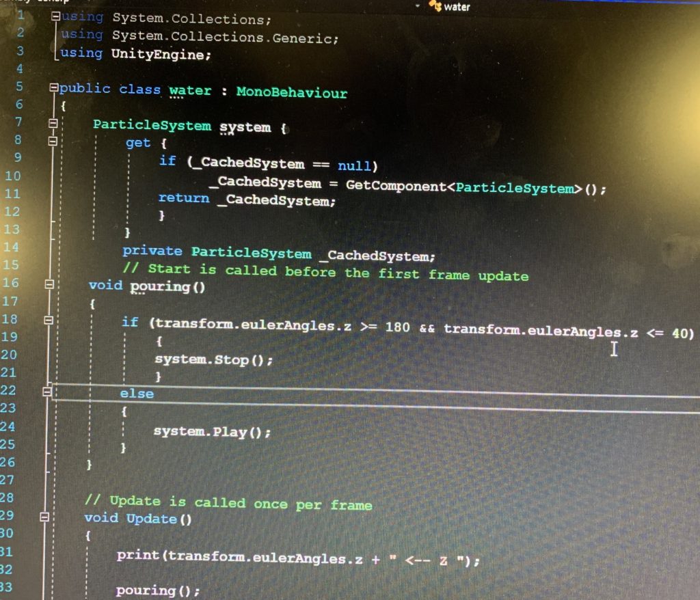Click the 'return' keyword on line 11

[184, 197]
